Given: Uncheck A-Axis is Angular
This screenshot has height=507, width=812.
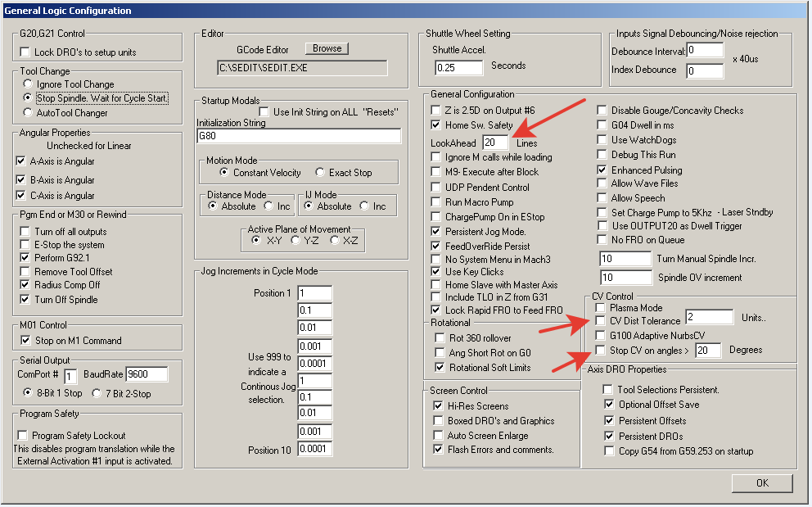Looking at the screenshot, I should (20, 161).
